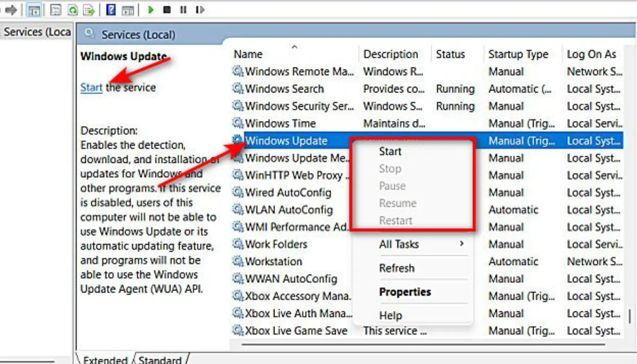The image size is (637, 364).
Task: Click the gear icon of WLAN AutoConfig
Action: tap(238, 209)
